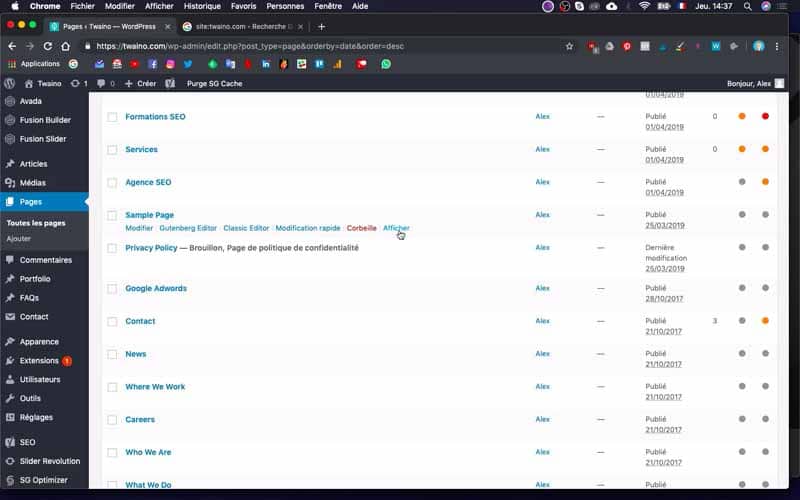Image resolution: width=800 pixels, height=500 pixels.
Task: Tick the checkbox for Privacy Policy
Action: click(112, 248)
